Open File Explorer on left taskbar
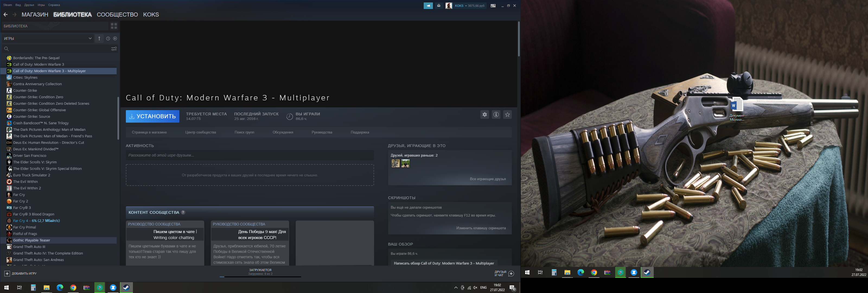Screen dimensions: 868x293 [x=46, y=288]
